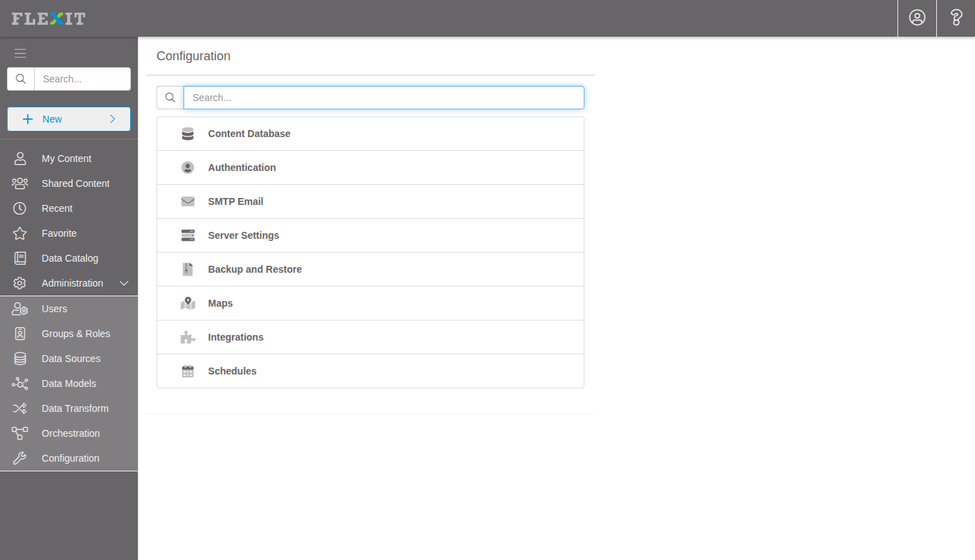Open Schedules configuration
The width and height of the screenshot is (975, 560).
pyautogui.click(x=370, y=371)
